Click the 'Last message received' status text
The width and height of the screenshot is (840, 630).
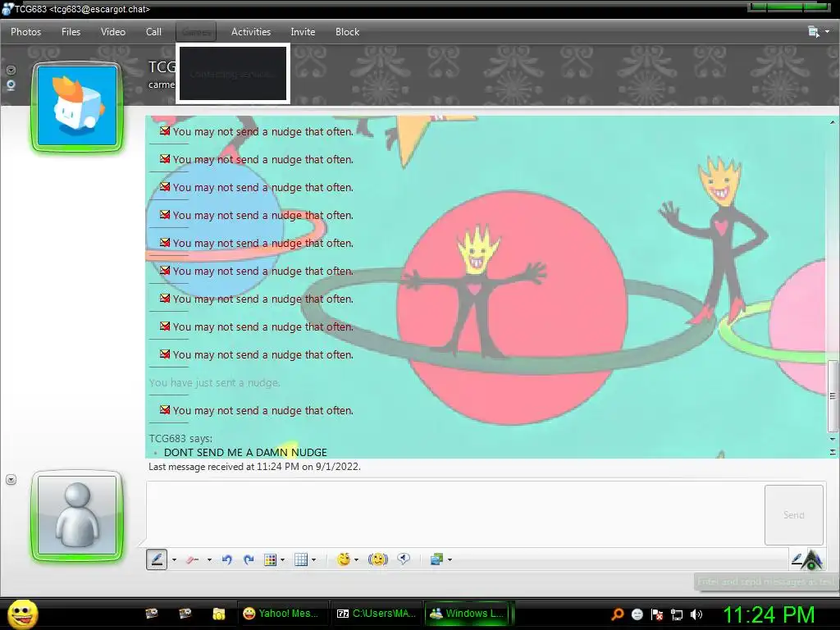point(254,467)
